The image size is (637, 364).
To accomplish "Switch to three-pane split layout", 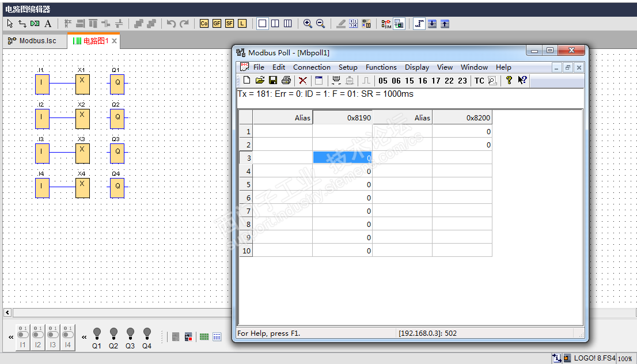I will pyautogui.click(x=287, y=24).
